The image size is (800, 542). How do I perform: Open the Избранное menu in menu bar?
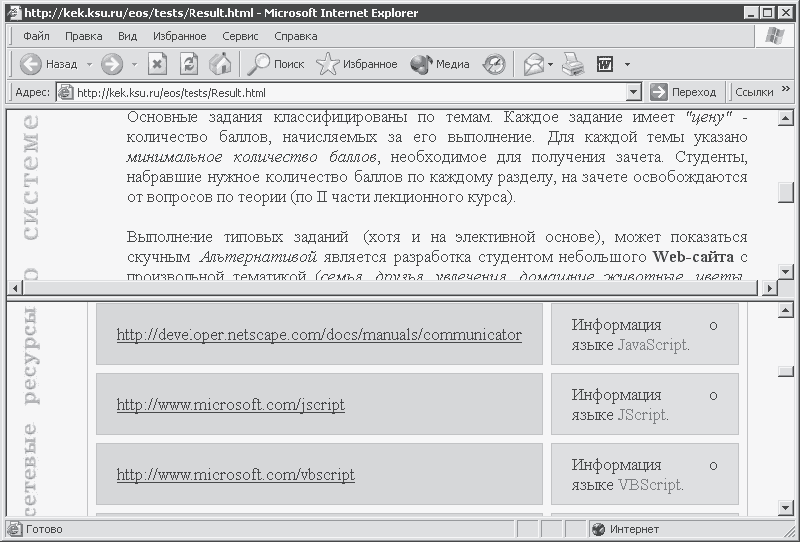[x=180, y=36]
